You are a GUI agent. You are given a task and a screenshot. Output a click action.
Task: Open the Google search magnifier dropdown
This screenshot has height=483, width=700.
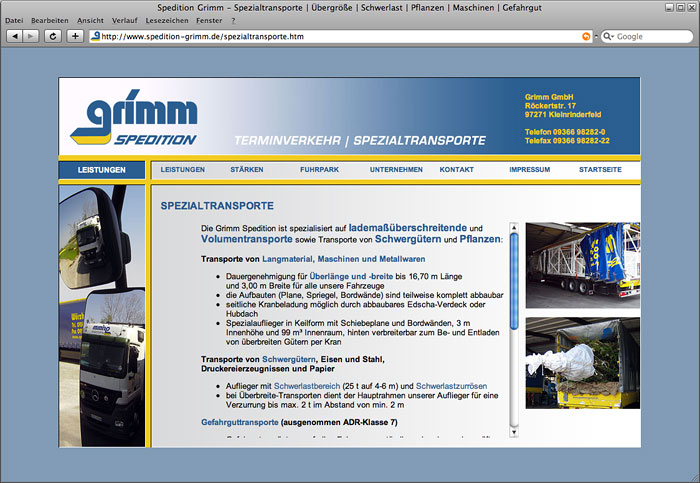[x=608, y=37]
